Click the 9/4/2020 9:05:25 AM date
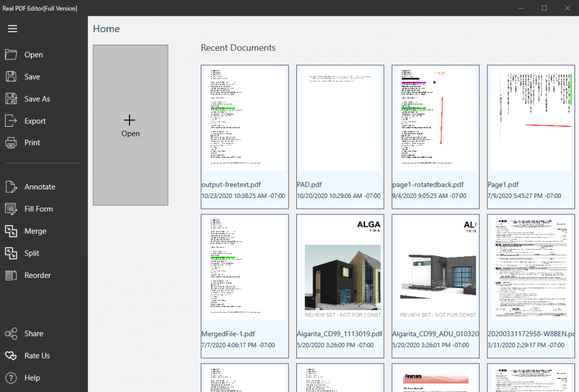This screenshot has width=579, height=392. (429, 196)
